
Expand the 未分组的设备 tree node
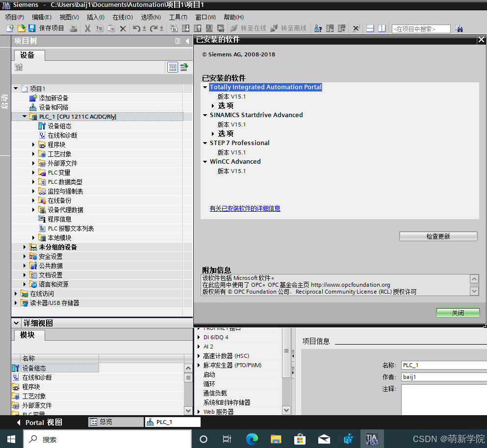coord(25,247)
